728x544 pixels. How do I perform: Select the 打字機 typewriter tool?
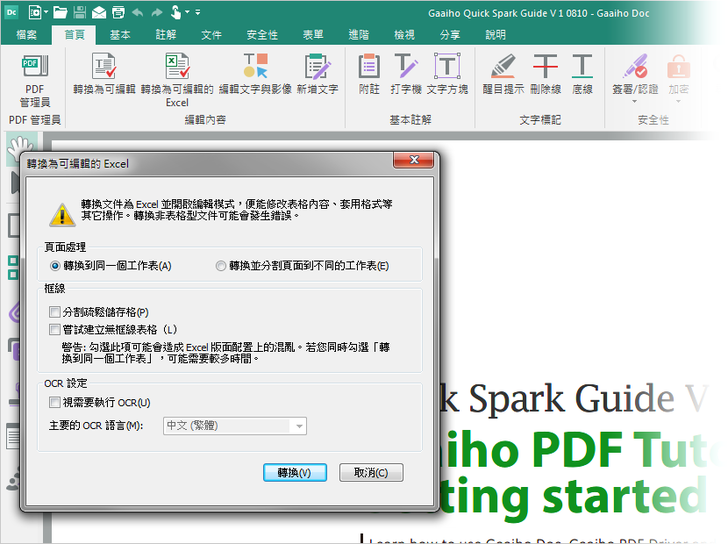click(x=406, y=74)
